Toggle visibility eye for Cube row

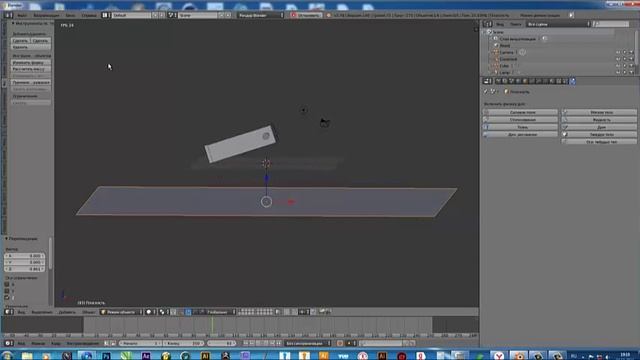click(618, 66)
